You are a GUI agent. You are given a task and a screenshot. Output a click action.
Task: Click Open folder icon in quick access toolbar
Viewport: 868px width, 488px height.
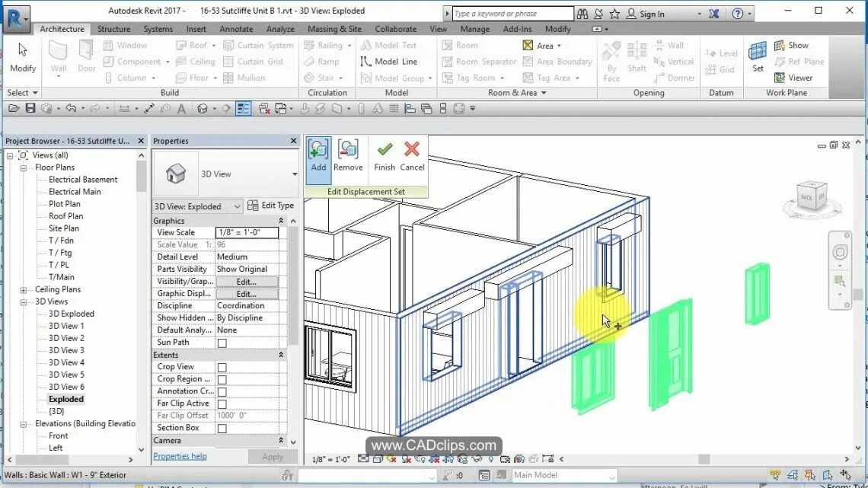click(13, 108)
